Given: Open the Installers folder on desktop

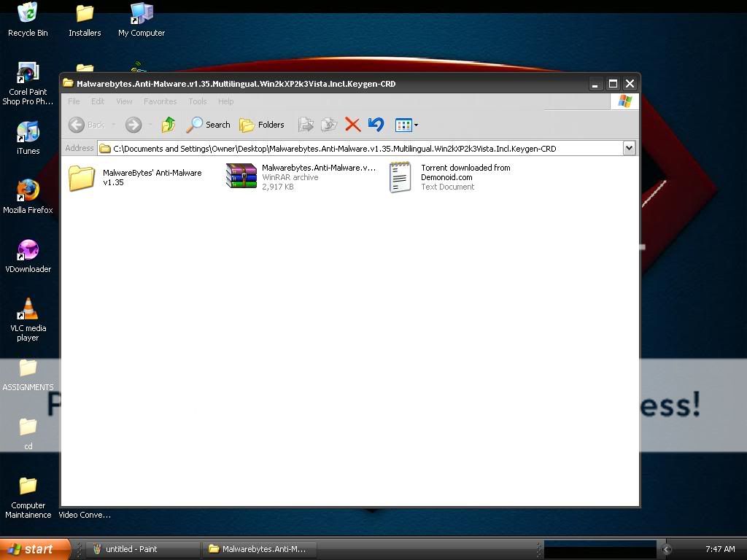Looking at the screenshot, I should click(x=85, y=20).
